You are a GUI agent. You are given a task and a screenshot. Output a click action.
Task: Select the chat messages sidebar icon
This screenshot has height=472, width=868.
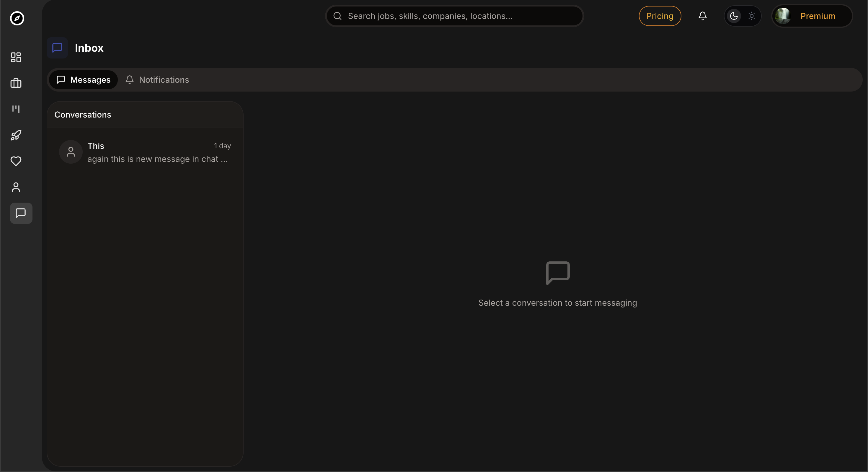21,213
